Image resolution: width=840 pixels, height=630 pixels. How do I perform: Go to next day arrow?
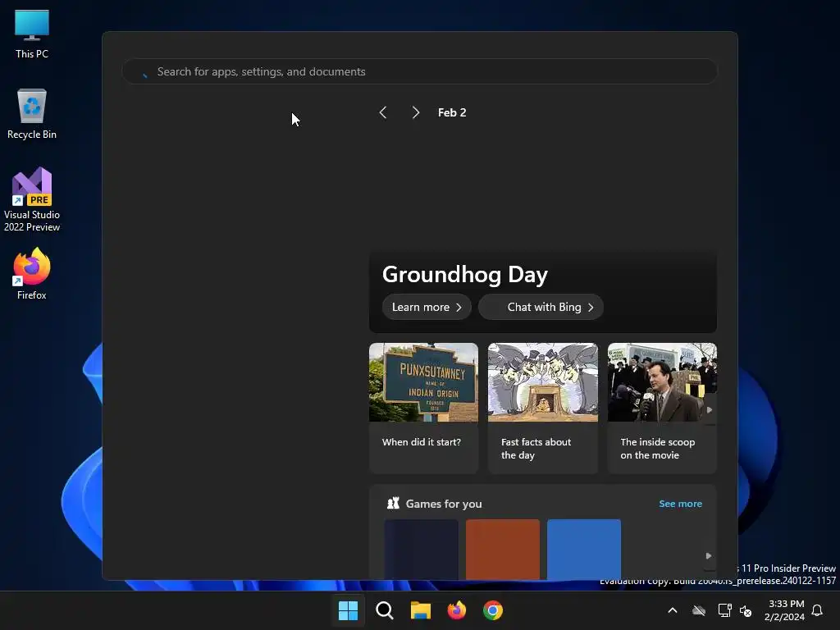[x=416, y=112]
